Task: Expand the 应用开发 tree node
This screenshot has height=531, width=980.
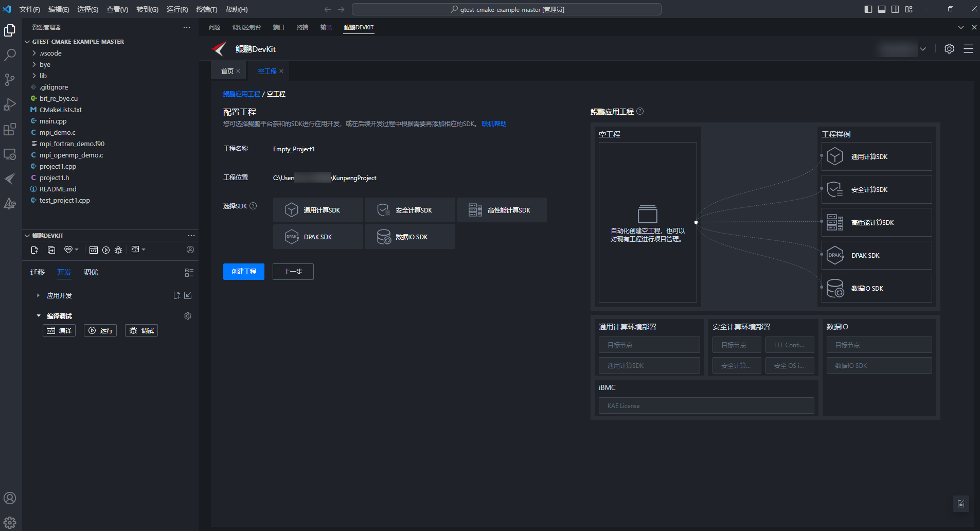Action: [x=38, y=295]
